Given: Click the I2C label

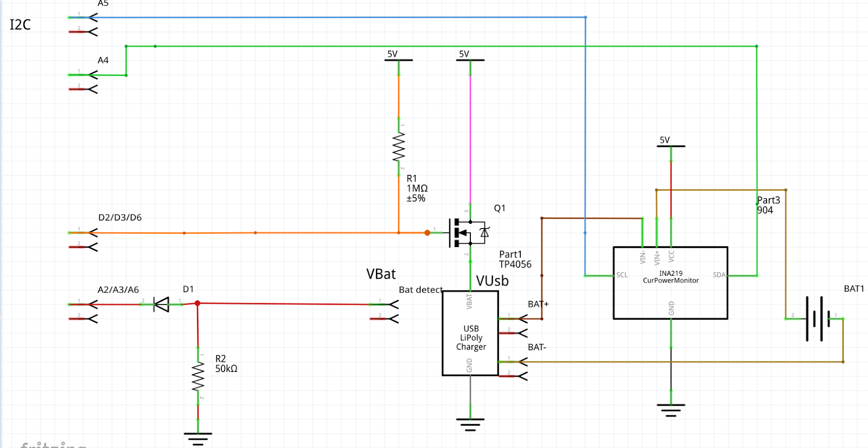Looking at the screenshot, I should (x=20, y=24).
